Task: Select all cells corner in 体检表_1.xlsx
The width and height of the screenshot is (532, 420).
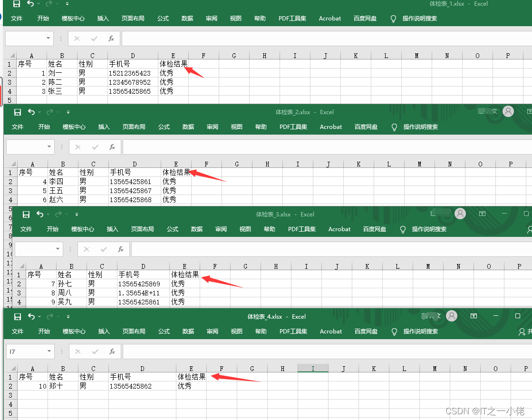Action: pos(12,55)
